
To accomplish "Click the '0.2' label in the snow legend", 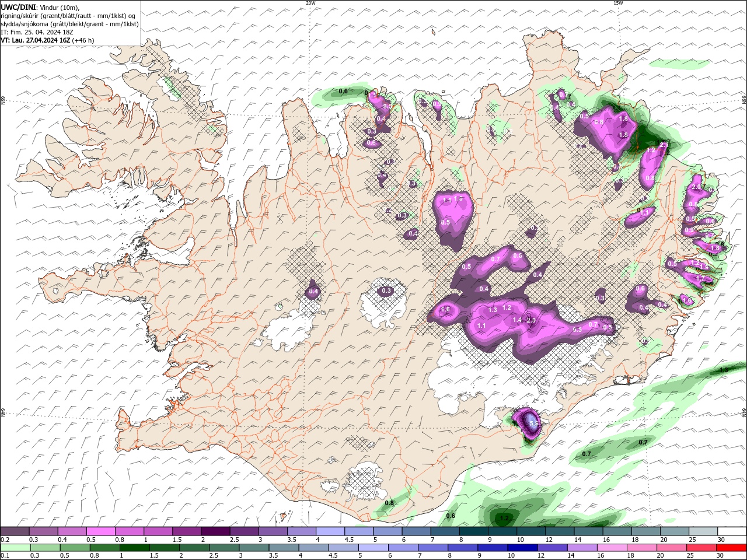I will [x=5, y=540].
